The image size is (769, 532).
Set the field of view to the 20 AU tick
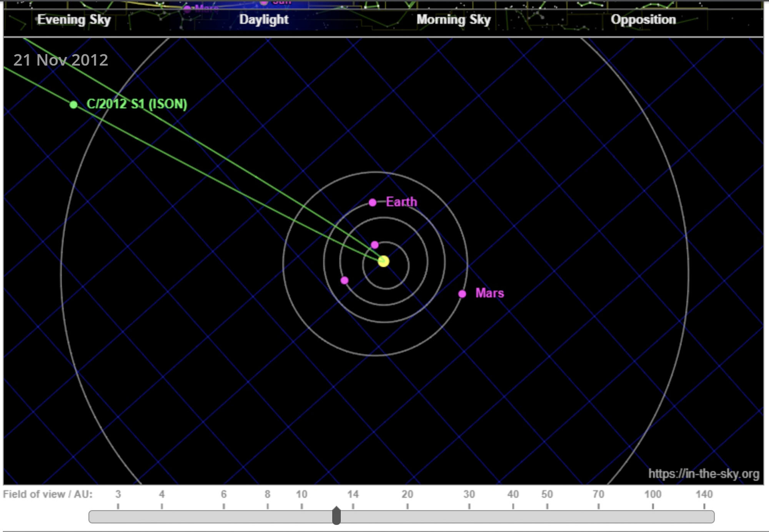407,516
